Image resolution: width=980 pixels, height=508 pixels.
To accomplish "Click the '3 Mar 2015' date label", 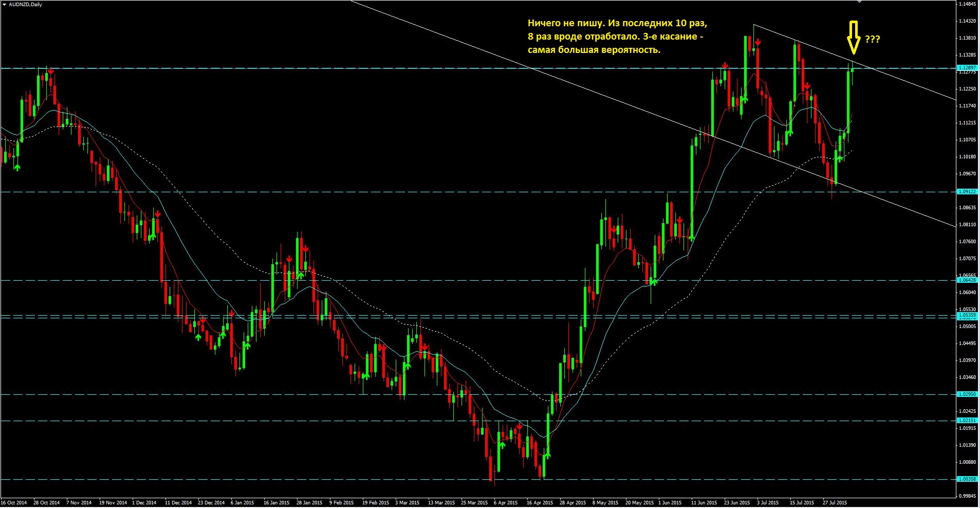I will (x=408, y=503).
